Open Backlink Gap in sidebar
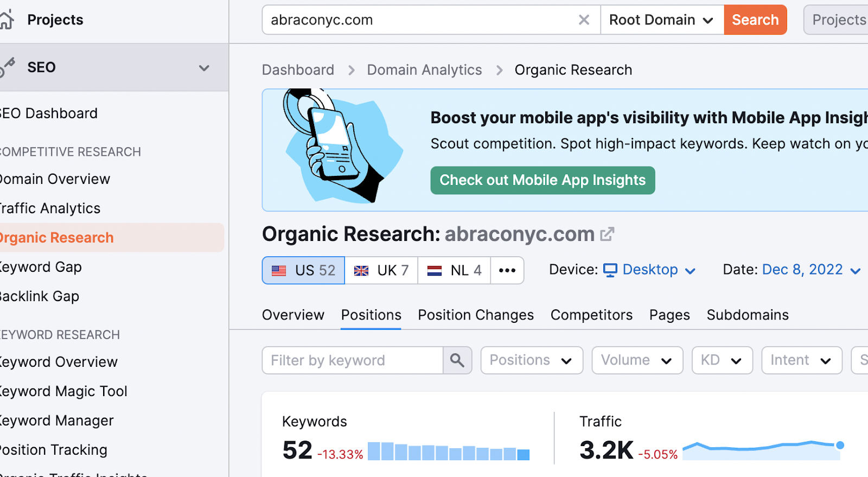868x477 pixels. (40, 296)
